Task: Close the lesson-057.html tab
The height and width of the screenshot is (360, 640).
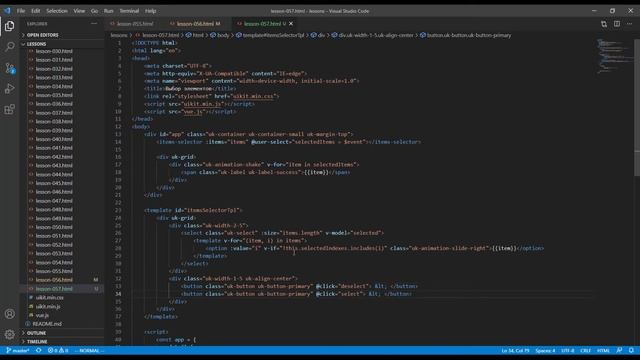Action: 291,24
